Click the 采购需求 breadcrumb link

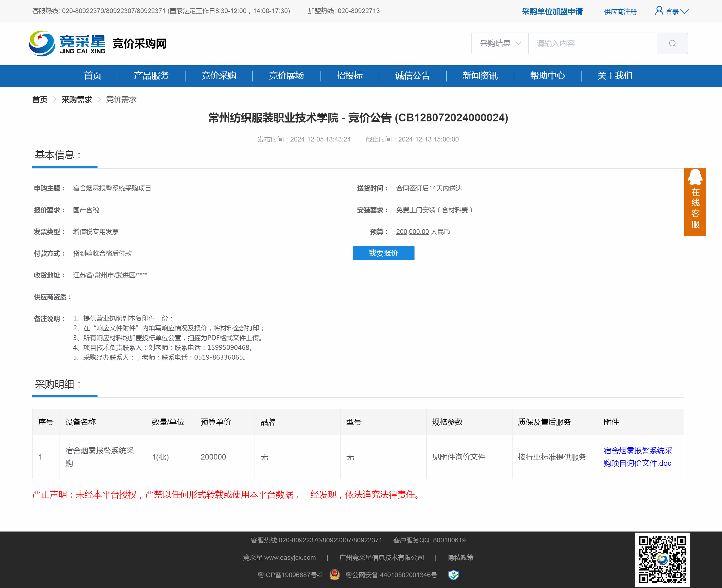point(77,100)
